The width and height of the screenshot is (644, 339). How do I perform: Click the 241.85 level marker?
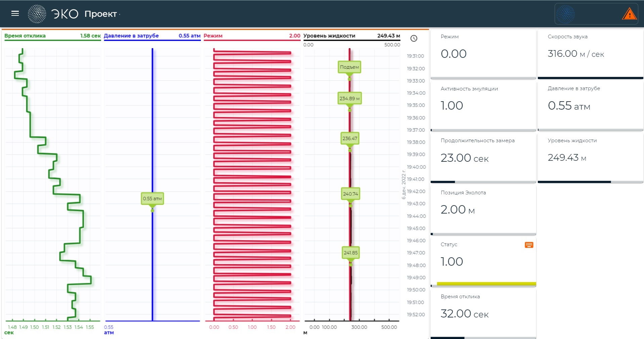coord(351,253)
